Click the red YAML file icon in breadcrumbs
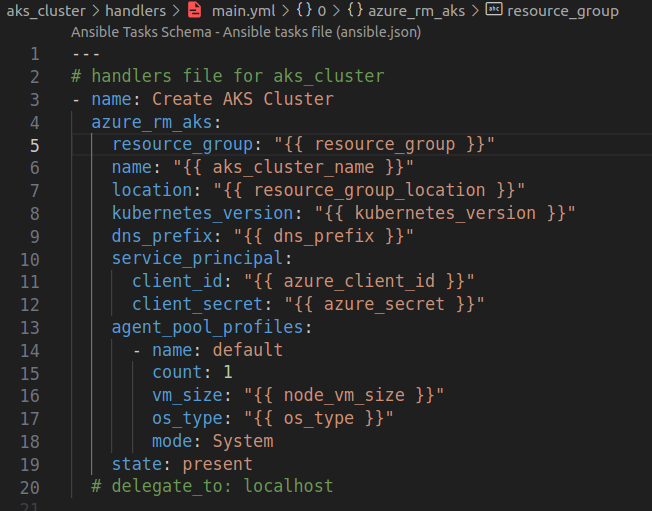This screenshot has height=511, width=652. 194,11
